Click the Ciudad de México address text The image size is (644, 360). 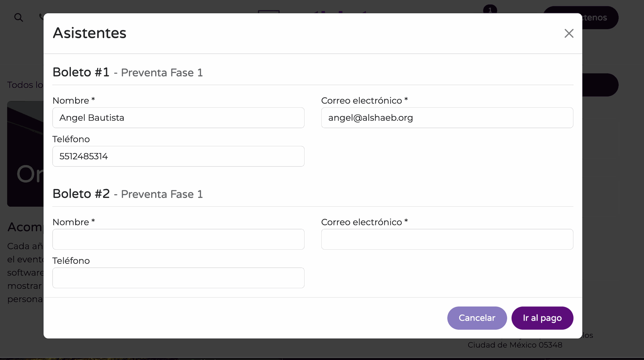tap(515, 345)
